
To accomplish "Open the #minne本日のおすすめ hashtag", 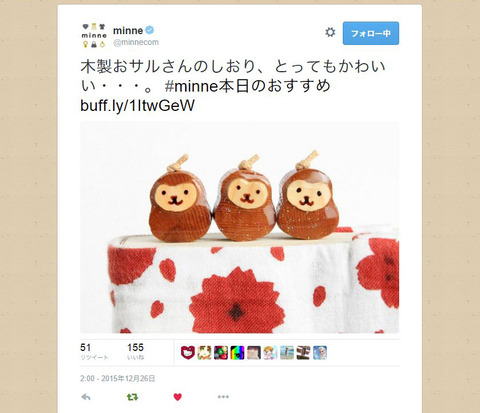I will pyautogui.click(x=247, y=86).
